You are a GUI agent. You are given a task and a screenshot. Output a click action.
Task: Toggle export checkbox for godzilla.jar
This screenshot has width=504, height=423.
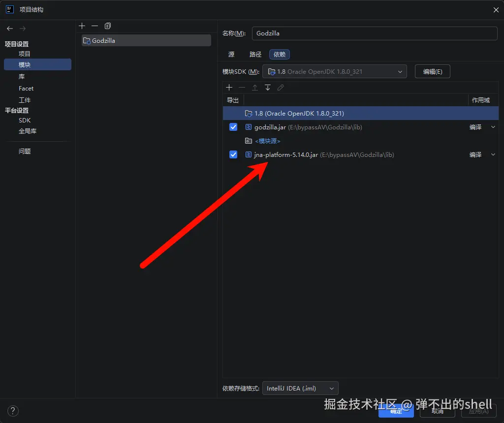[x=233, y=127]
